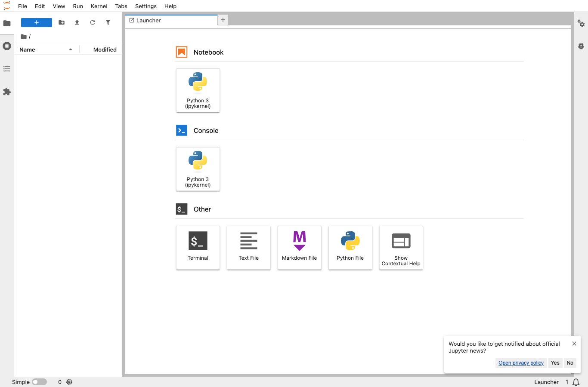The image size is (588, 387).
Task: Open the Property Inspector sidebar
Action: coord(581,23)
